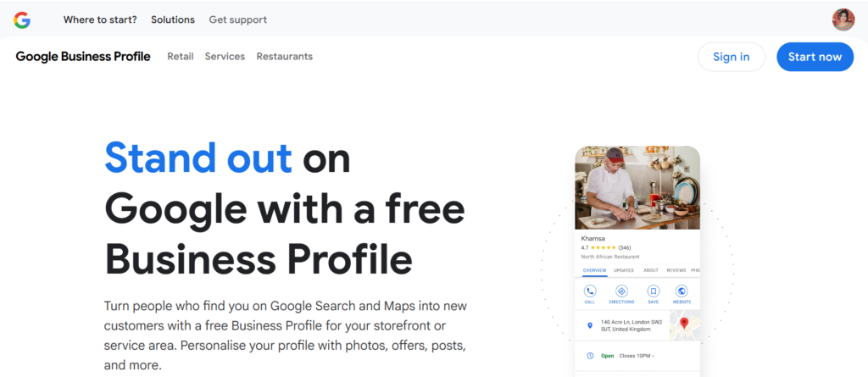This screenshot has width=868, height=377.
Task: Click the Google Business Profile title
Action: click(83, 57)
